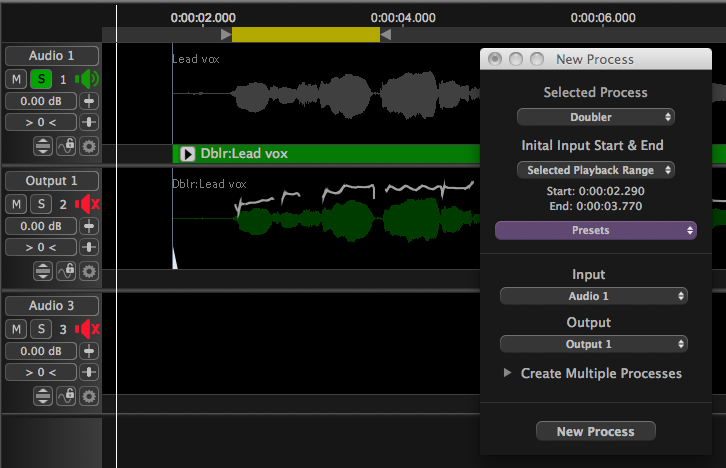The width and height of the screenshot is (726, 468).
Task: Open the Selected Playback Range dropdown
Action: tap(595, 170)
